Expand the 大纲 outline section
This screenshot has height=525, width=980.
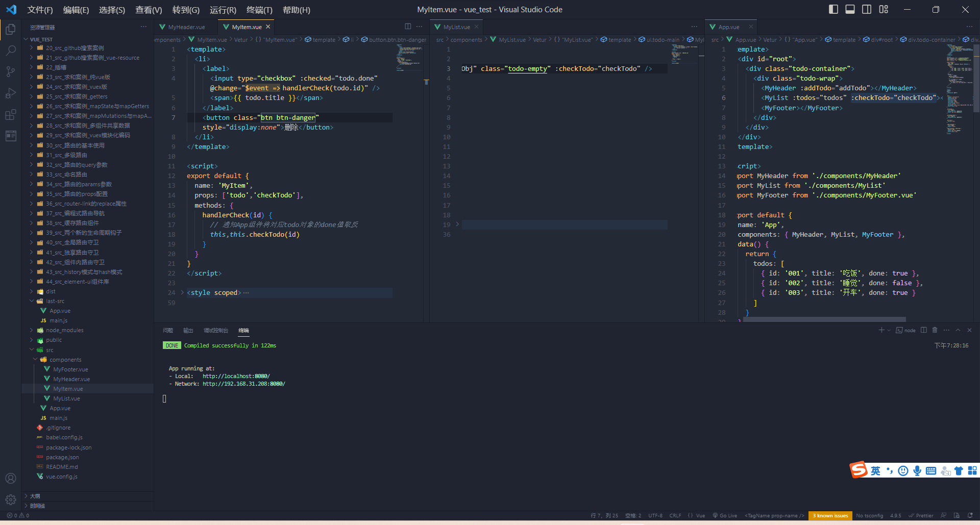coord(35,496)
